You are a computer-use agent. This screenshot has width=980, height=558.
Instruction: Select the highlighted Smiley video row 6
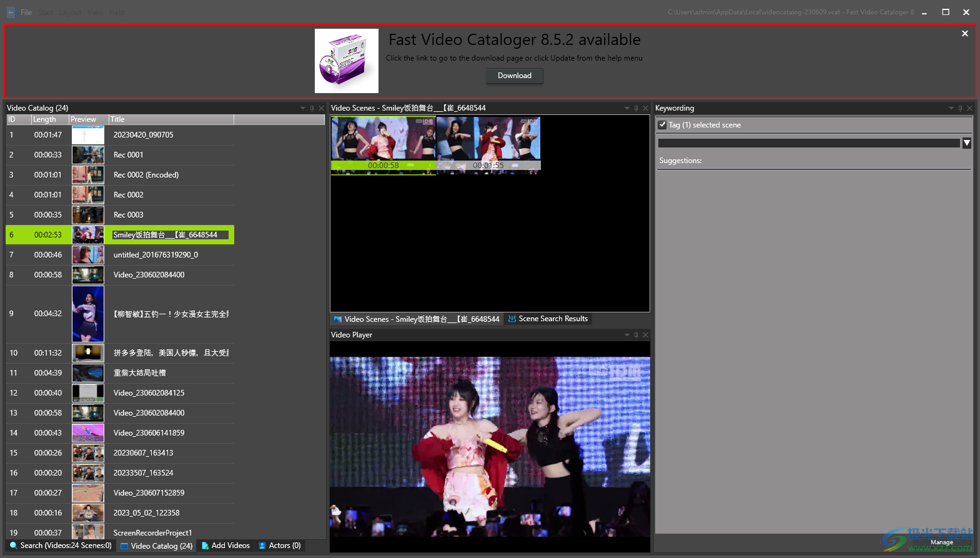(x=120, y=235)
